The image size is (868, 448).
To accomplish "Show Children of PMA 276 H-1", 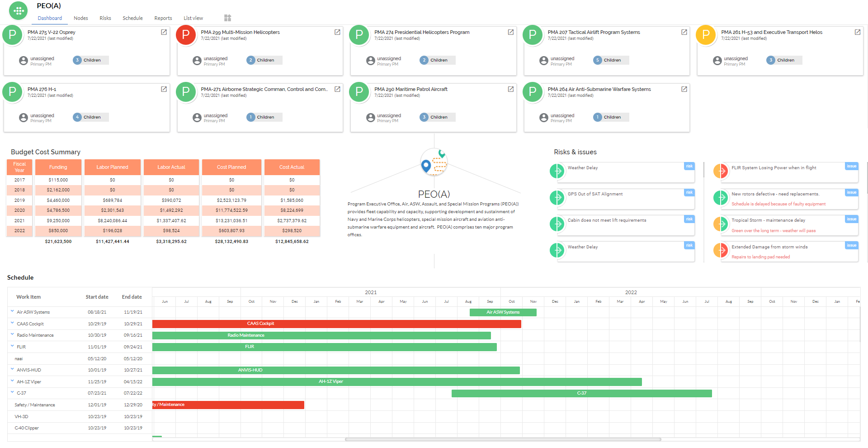I will click(91, 117).
